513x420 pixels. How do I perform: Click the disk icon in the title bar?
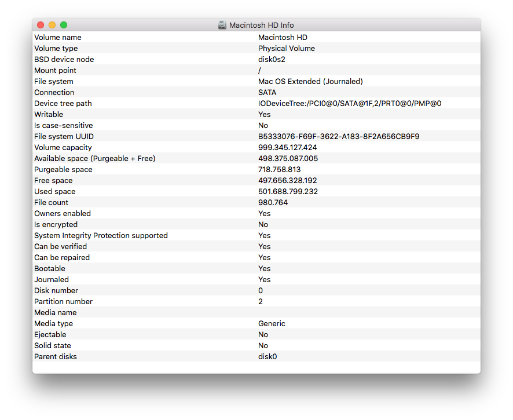(222, 25)
